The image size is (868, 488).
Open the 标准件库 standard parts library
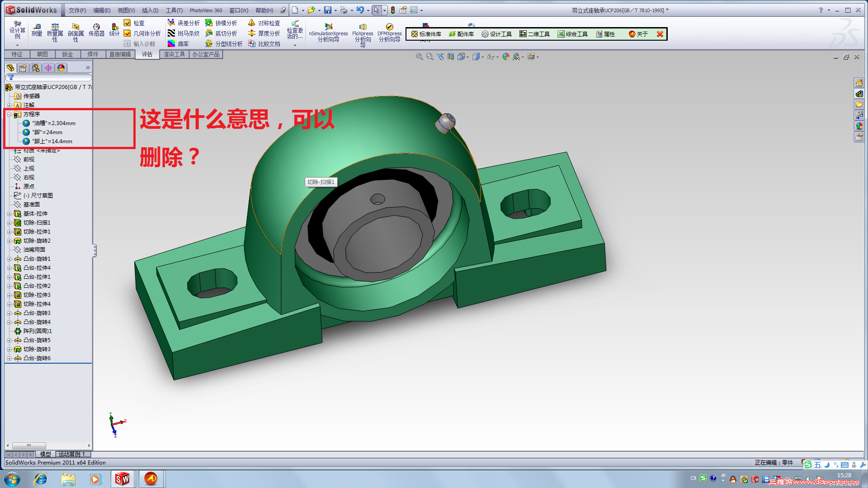click(426, 34)
